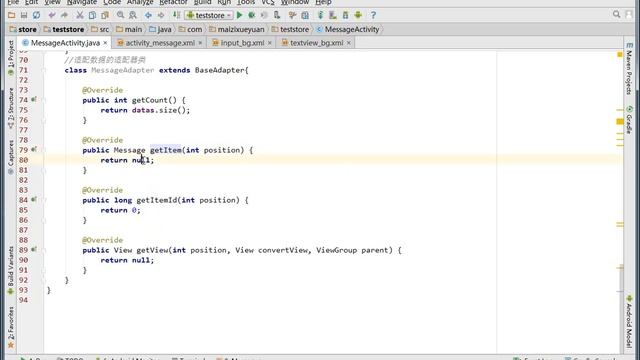Click the Undo toolbar icon
The width and height of the screenshot is (640, 360).
point(52,16)
